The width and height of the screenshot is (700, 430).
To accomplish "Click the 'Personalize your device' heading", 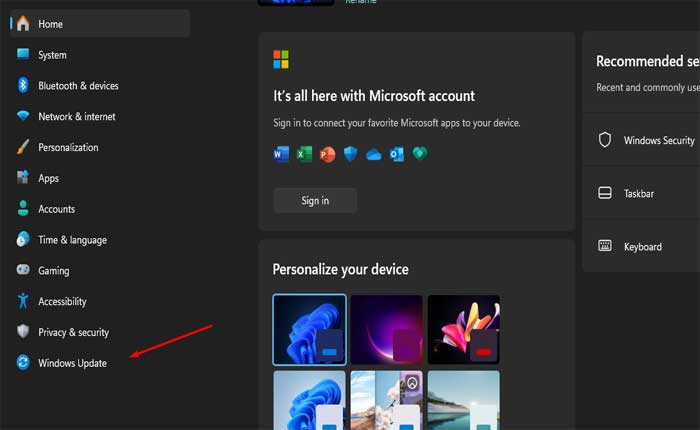I will tap(341, 269).
